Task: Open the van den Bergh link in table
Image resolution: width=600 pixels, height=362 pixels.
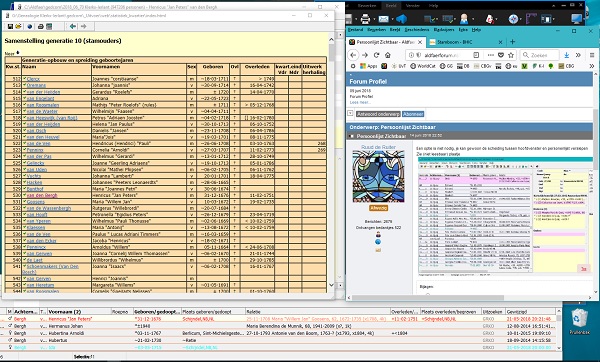Action: tap(42, 195)
